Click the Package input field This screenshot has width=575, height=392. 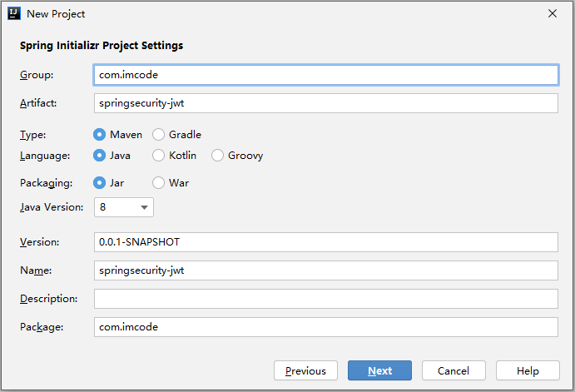point(325,327)
